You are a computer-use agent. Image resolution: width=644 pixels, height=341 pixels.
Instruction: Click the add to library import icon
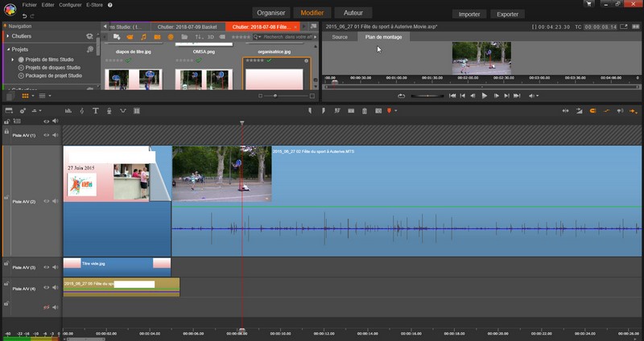117,37
